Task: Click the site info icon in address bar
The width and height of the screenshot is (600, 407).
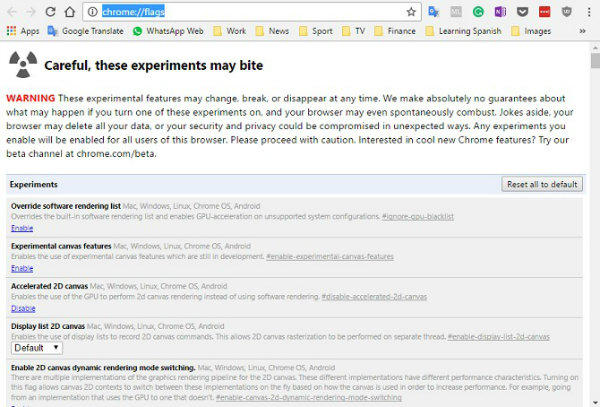Action: coord(92,12)
